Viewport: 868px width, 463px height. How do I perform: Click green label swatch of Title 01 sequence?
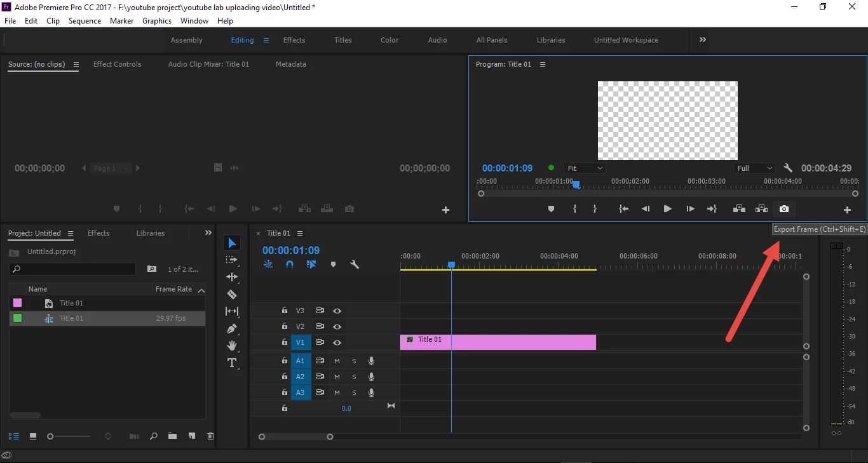tap(17, 318)
